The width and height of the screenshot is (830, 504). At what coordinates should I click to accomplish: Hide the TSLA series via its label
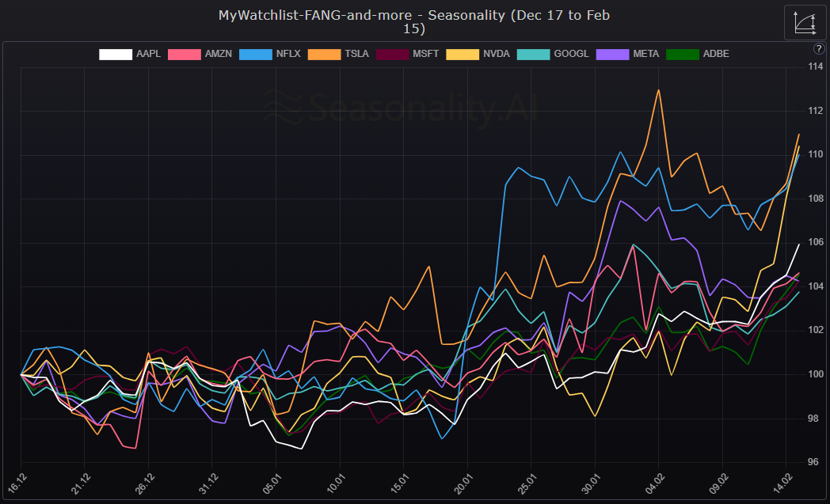356,54
